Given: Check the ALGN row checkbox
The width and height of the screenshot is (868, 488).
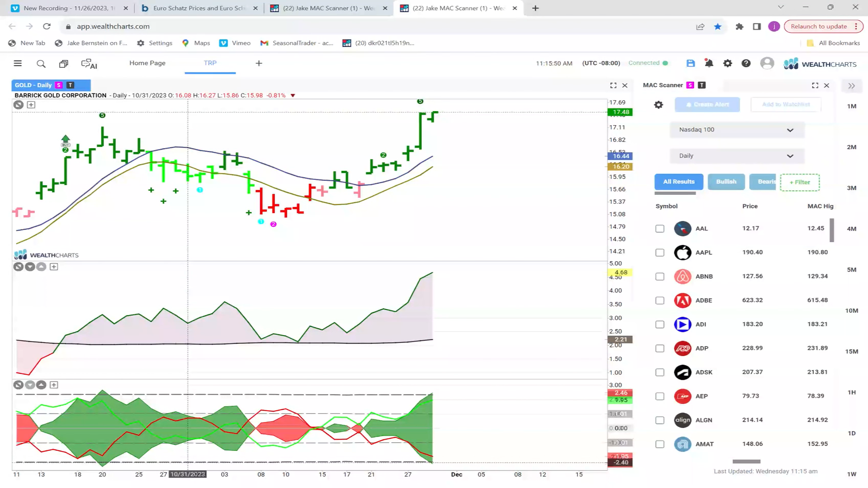Looking at the screenshot, I should tap(660, 420).
